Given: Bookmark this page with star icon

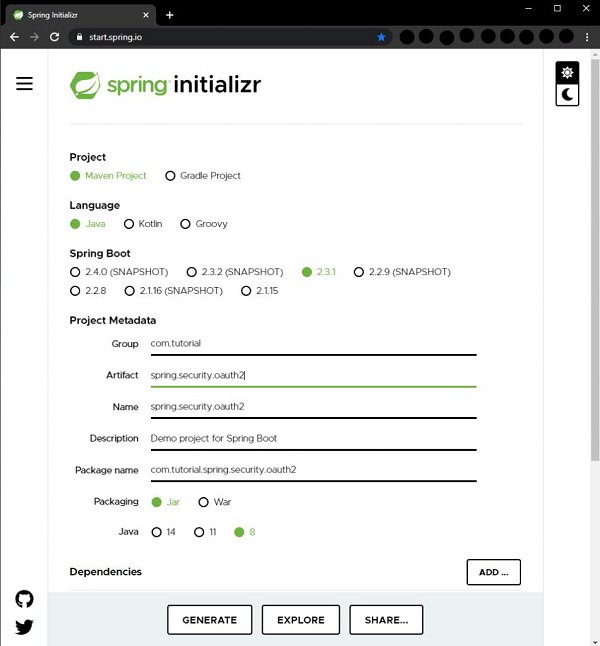Looking at the screenshot, I should pos(381,37).
